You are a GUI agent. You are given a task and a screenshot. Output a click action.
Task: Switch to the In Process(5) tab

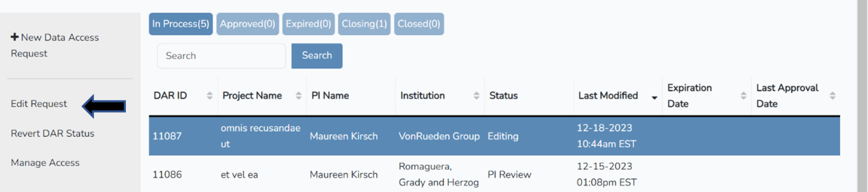click(181, 24)
